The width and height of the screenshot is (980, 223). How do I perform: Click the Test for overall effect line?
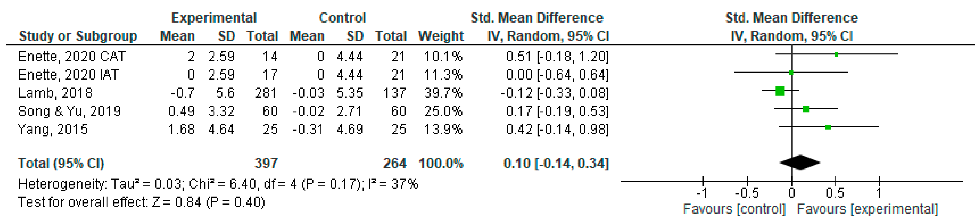coord(142,202)
